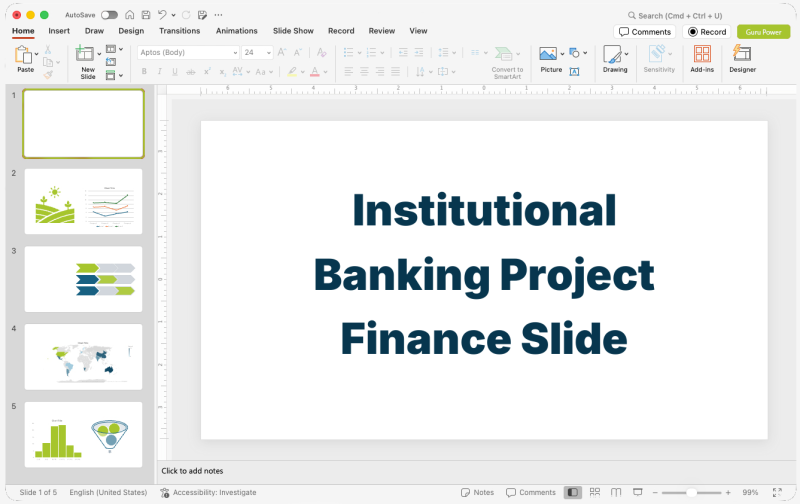Switch to the Animations tab

[x=237, y=31]
